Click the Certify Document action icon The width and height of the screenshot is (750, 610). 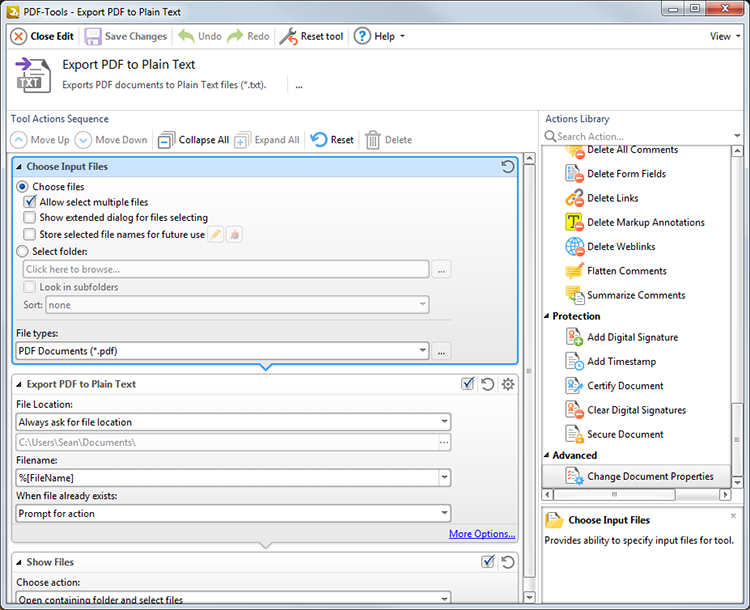coord(574,386)
